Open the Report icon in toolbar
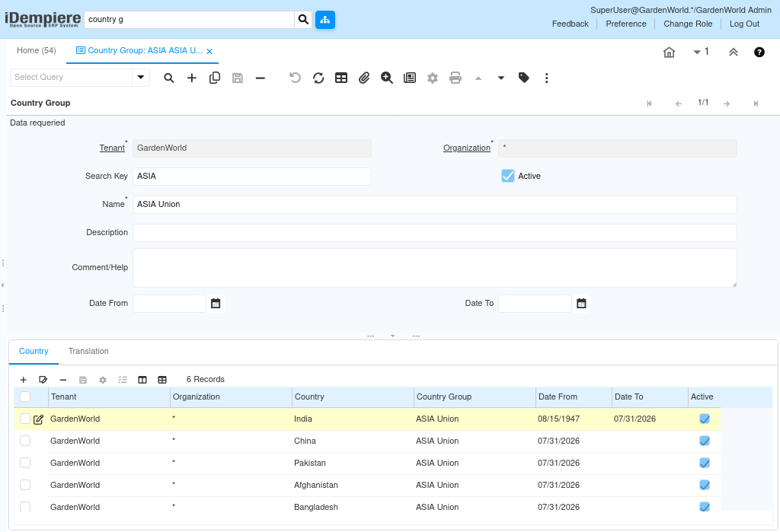780x532 pixels. click(x=409, y=78)
